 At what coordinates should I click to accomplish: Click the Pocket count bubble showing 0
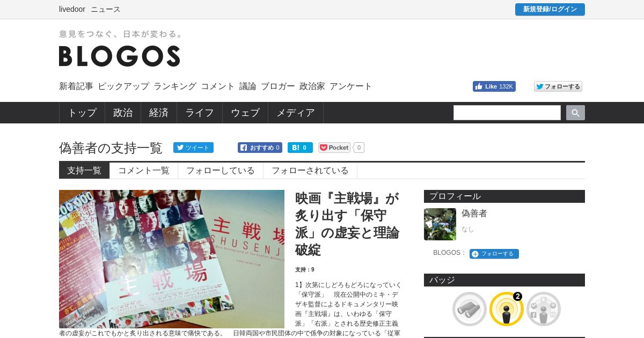[359, 148]
